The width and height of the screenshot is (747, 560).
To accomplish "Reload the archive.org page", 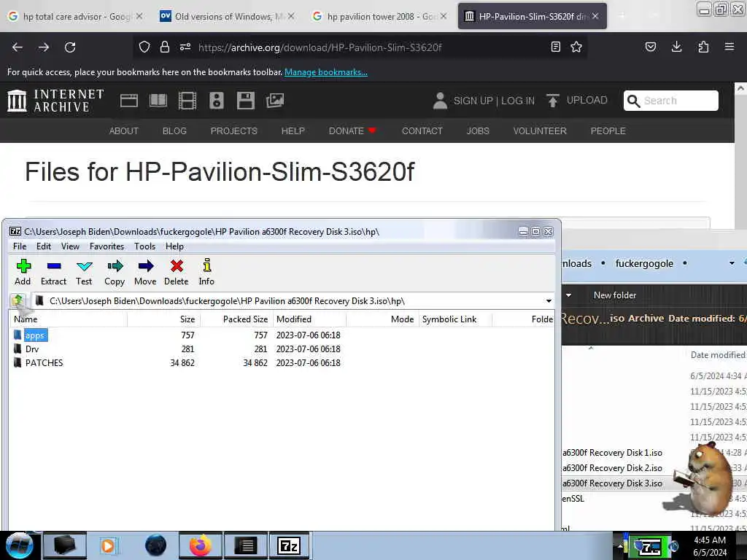I will click(x=70, y=47).
